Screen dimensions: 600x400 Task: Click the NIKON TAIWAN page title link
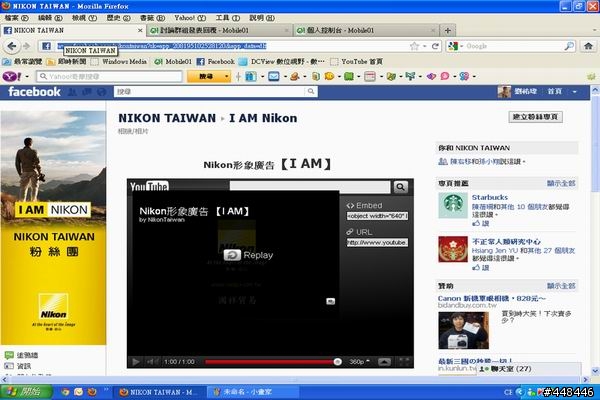coord(167,118)
